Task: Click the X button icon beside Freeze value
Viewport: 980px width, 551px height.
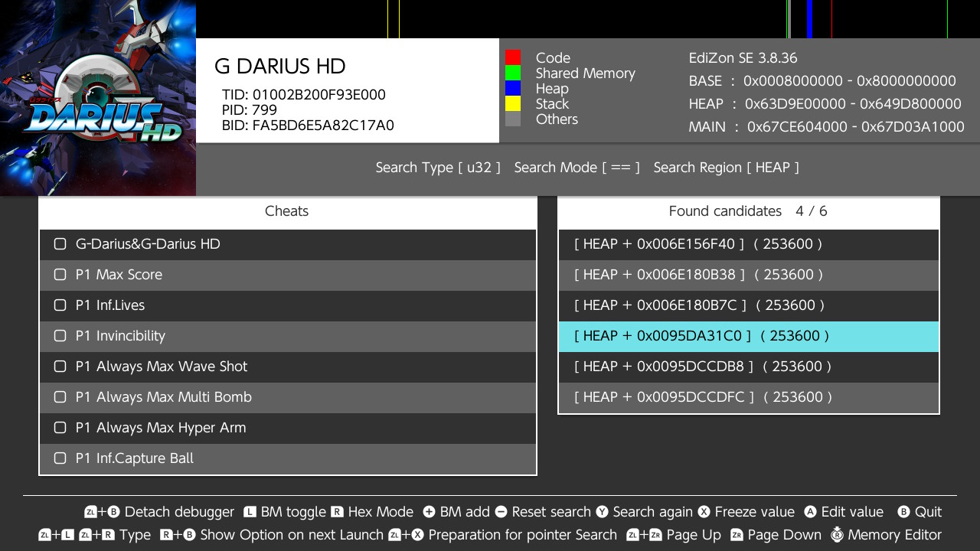Action: [704, 512]
